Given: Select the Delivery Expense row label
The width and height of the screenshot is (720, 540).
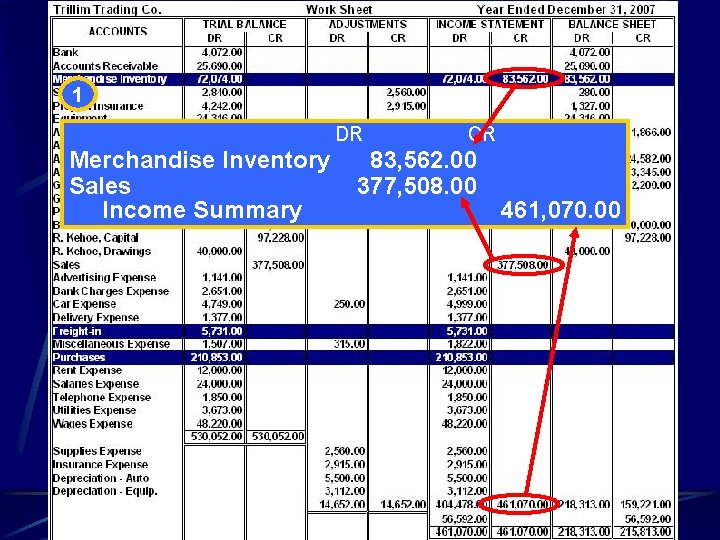Looking at the screenshot, I should (96, 317).
